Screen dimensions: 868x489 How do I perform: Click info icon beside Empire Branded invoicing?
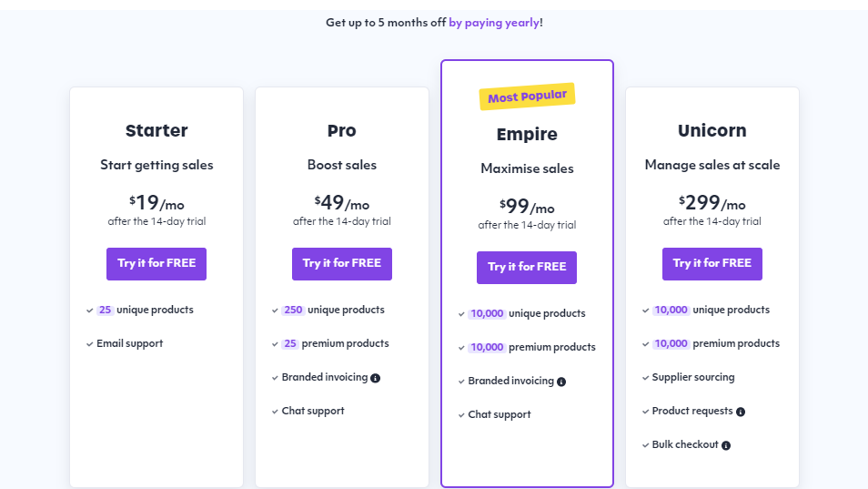(x=561, y=382)
